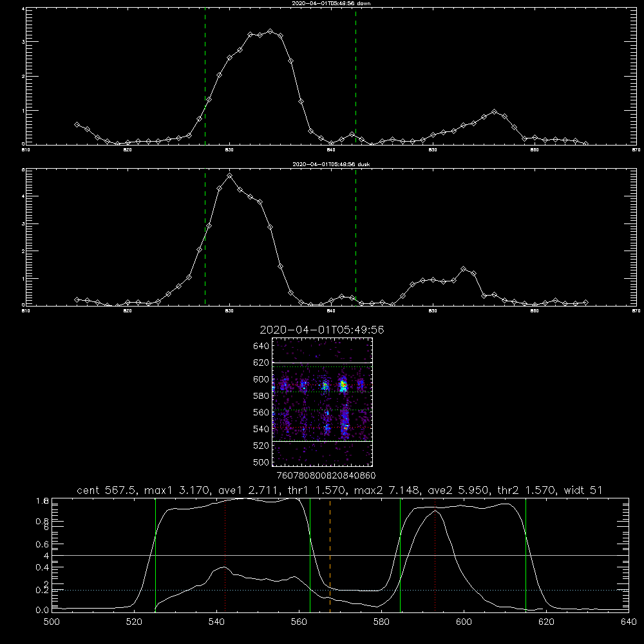The image size is (644, 644).
Task: Click the peak diamond marker in dusk plot
Action: tap(230, 175)
